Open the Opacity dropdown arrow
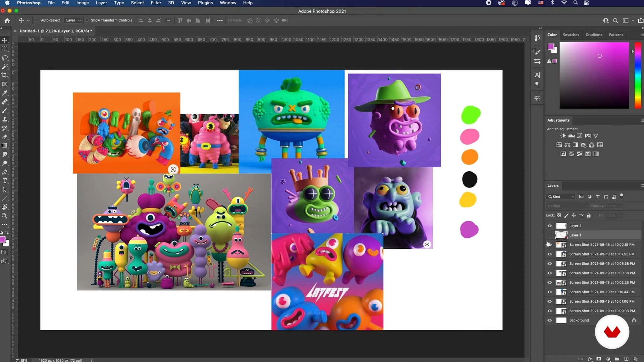 [x=621, y=206]
